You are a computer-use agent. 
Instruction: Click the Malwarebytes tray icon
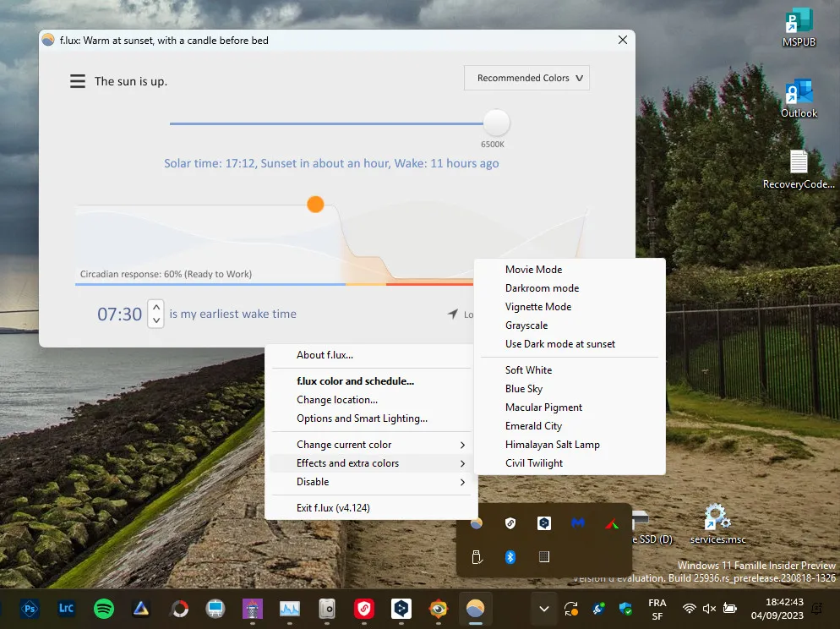[577, 523]
